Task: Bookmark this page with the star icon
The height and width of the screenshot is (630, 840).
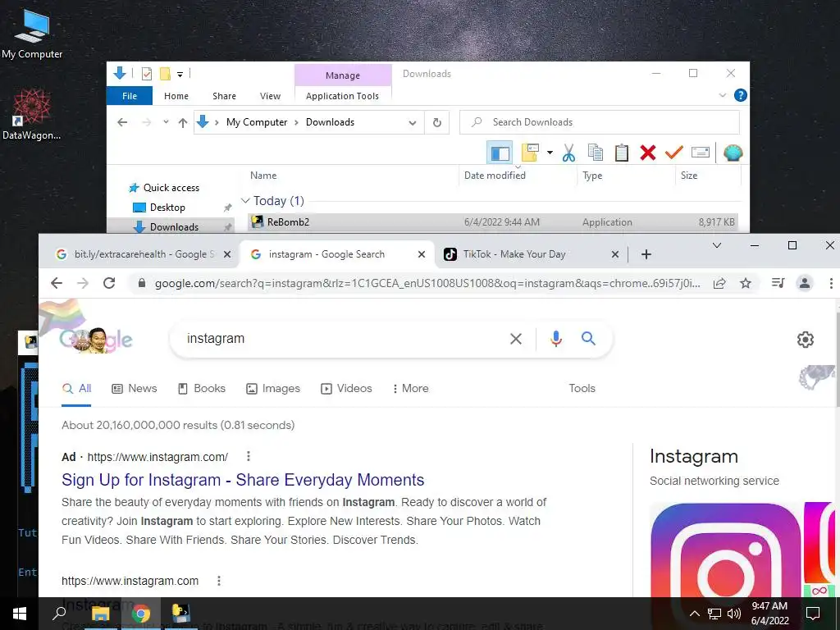Action: [745, 283]
